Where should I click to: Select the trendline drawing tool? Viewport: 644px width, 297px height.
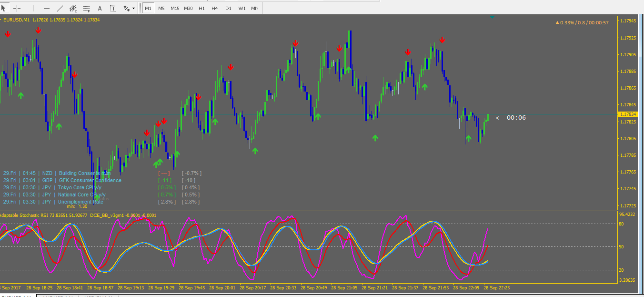(x=60, y=8)
